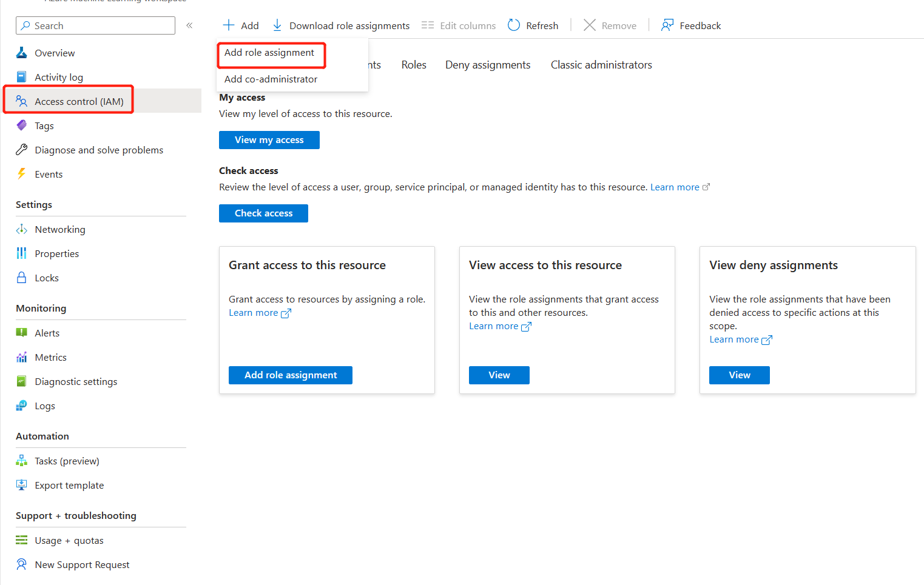Click the Logs icon
This screenshot has height=585, width=924.
tap(22, 406)
